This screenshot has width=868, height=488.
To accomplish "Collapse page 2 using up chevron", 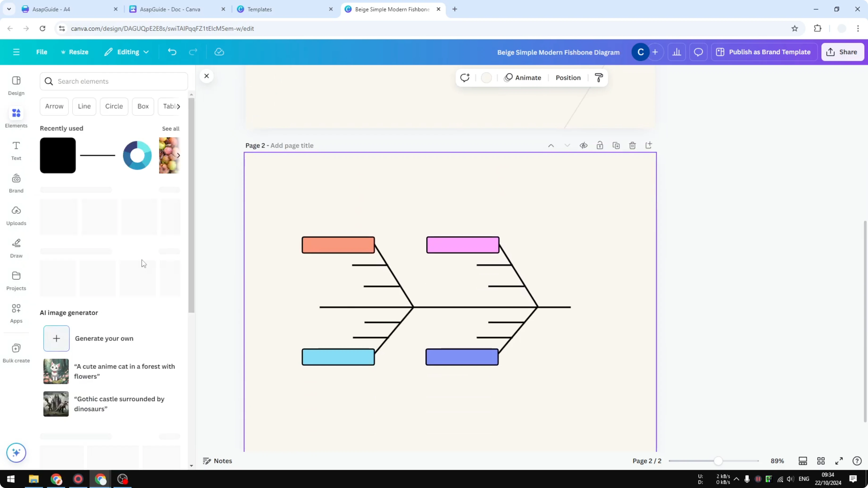I will tap(551, 145).
